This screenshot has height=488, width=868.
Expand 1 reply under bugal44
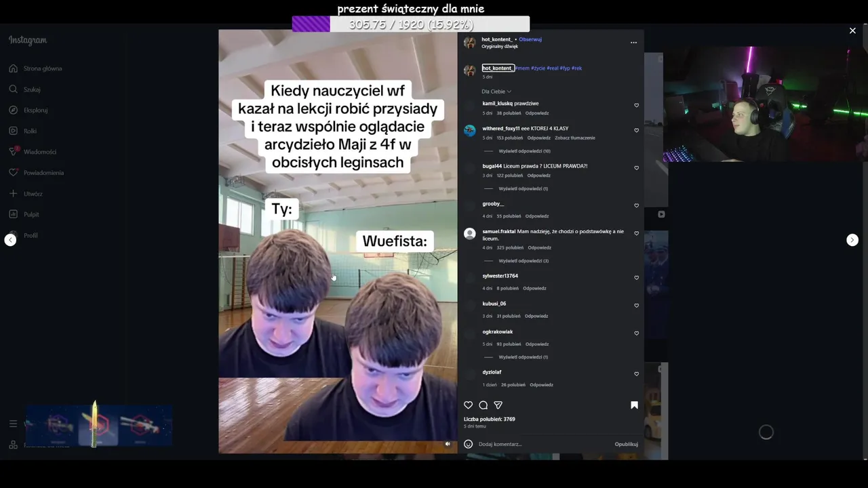523,188
